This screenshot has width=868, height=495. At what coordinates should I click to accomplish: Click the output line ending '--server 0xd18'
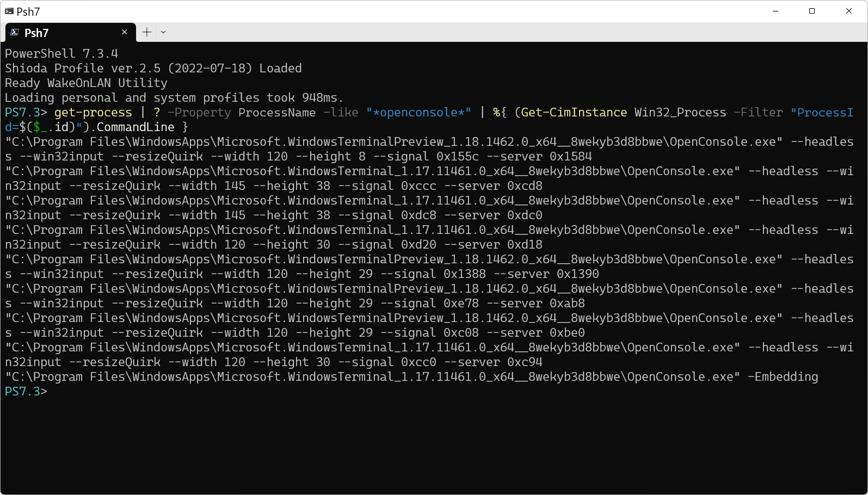[x=274, y=244]
